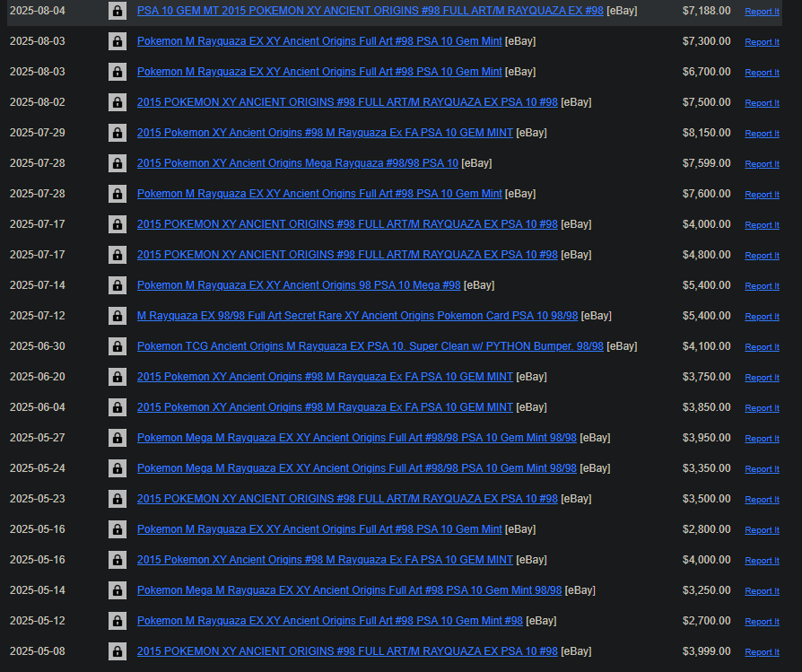Report the $4,800.00 sale
The image size is (802, 672).
coord(763,255)
